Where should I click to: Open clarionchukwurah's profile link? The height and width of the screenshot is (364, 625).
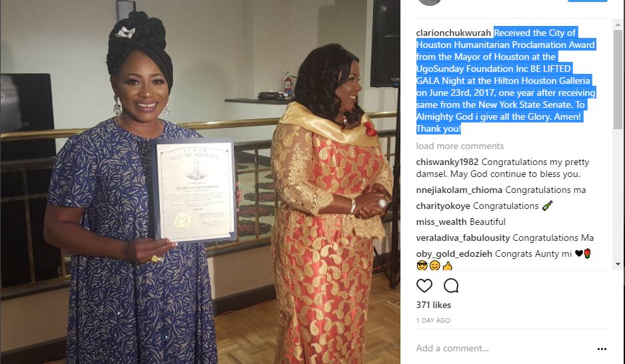pyautogui.click(x=453, y=33)
